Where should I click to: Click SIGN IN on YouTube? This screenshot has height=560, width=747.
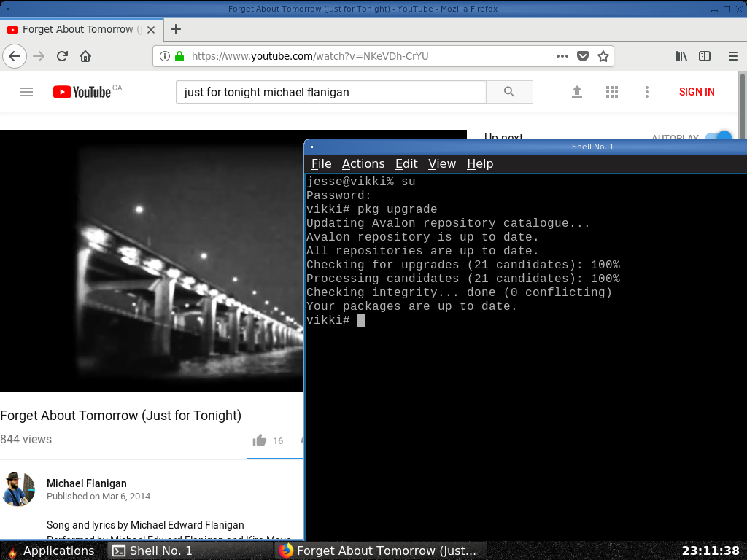click(697, 92)
